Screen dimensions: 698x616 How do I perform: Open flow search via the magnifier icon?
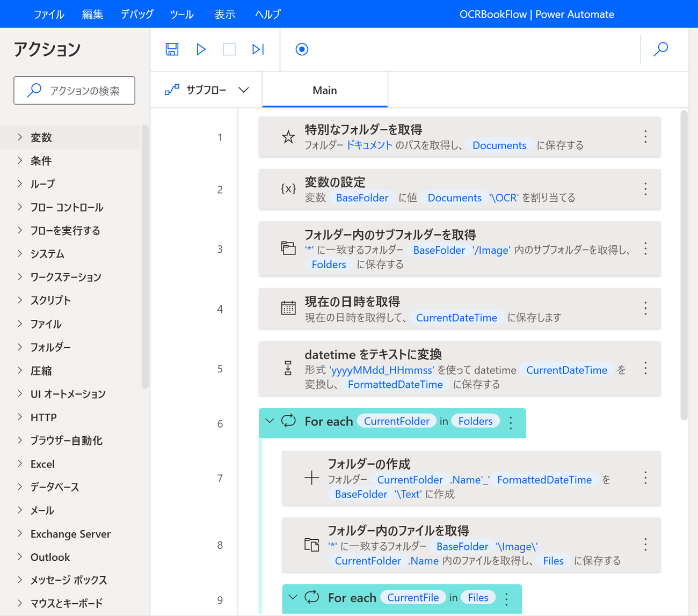[x=661, y=49]
